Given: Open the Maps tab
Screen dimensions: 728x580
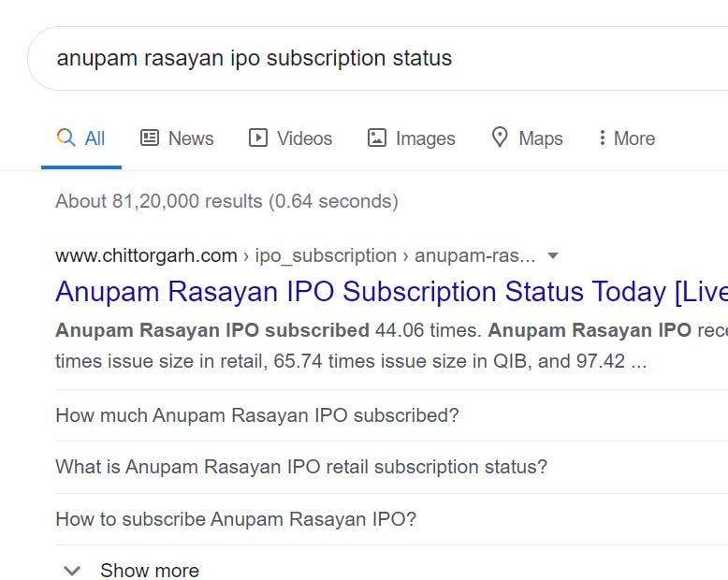Looking at the screenshot, I should (x=527, y=138).
